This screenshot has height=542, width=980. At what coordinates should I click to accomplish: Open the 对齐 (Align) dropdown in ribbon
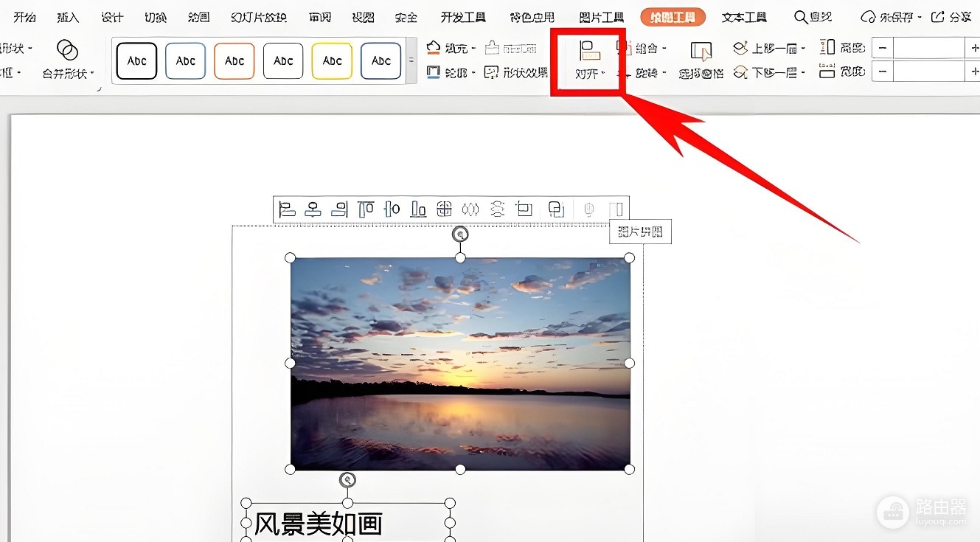click(x=589, y=61)
